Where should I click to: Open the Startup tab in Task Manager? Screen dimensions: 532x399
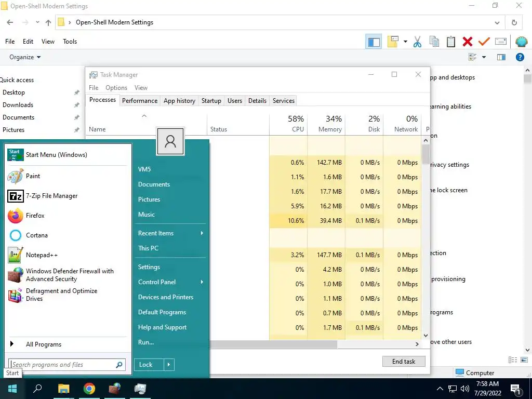click(x=211, y=101)
